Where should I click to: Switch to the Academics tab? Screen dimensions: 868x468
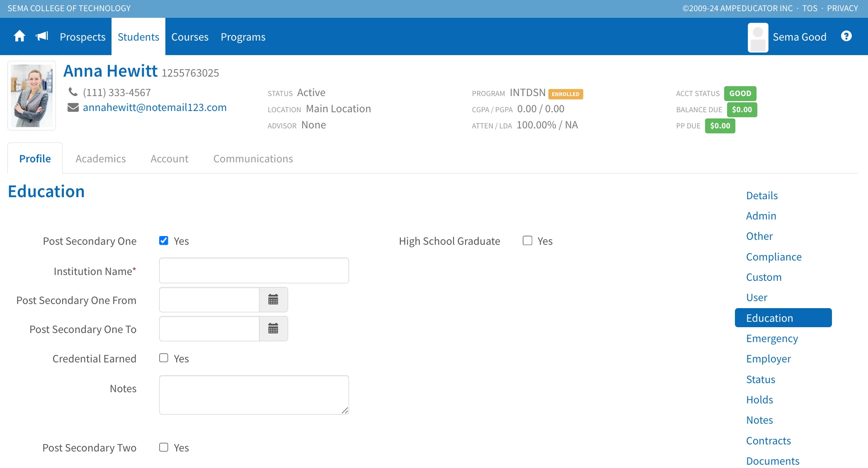click(101, 159)
